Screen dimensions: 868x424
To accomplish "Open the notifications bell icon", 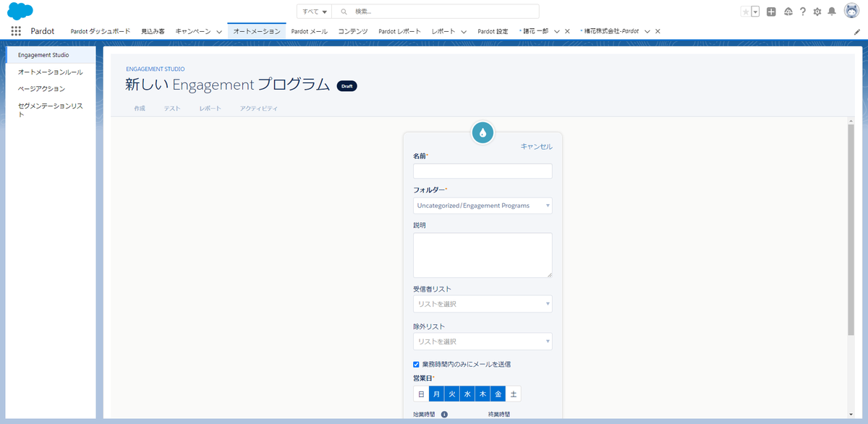I will click(832, 12).
